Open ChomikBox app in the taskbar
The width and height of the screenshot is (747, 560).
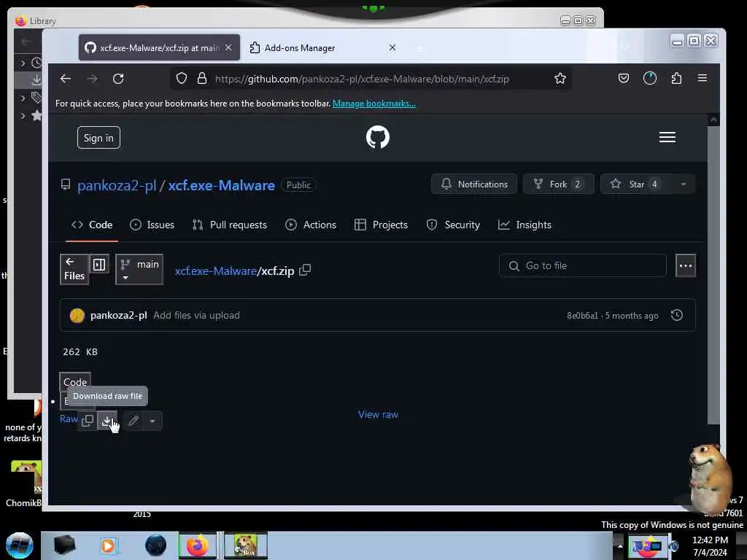(x=246, y=545)
